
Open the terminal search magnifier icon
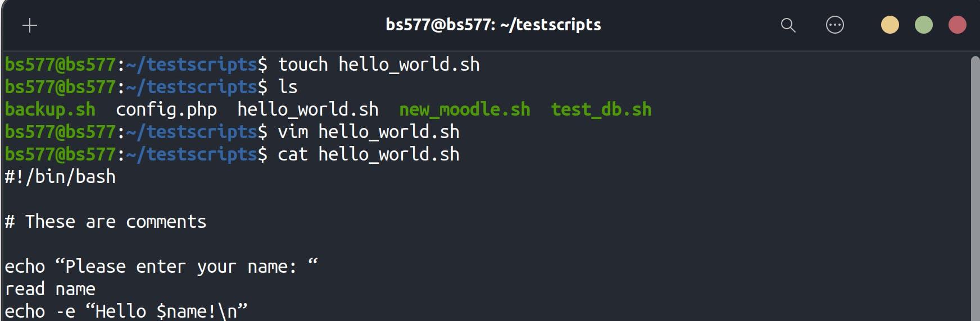788,25
